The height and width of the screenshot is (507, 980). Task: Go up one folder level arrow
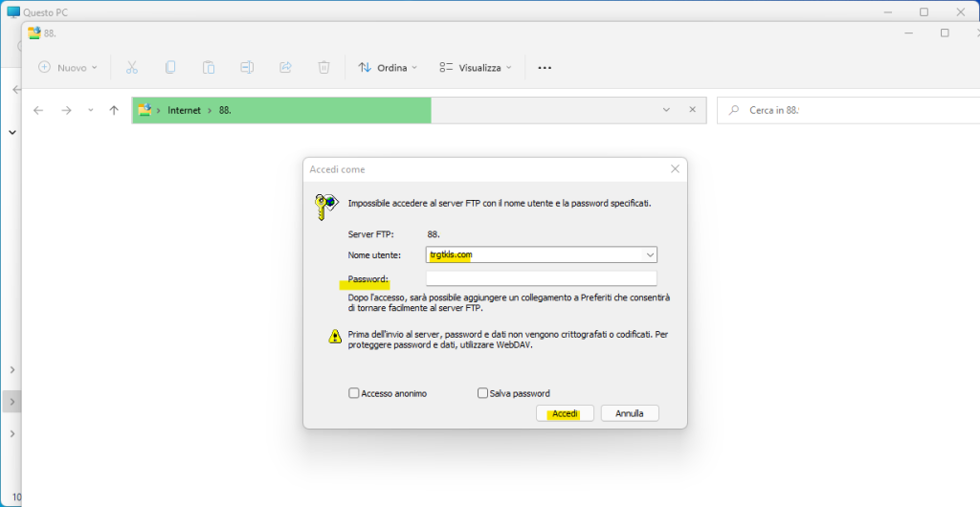114,110
